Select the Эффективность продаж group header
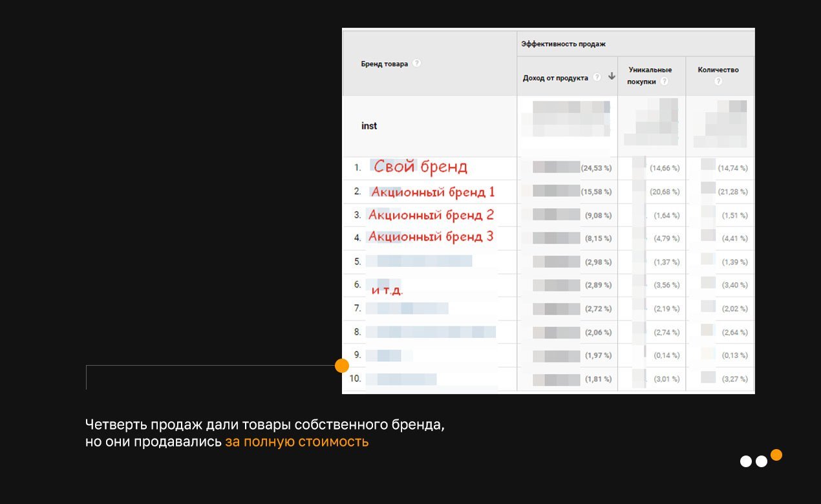This screenshot has width=821, height=504. coord(563,43)
